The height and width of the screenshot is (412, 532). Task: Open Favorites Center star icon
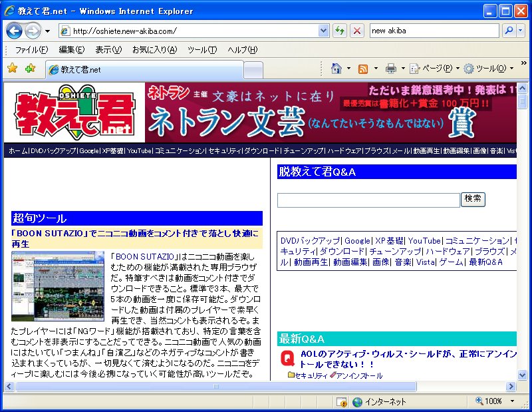tap(13, 69)
